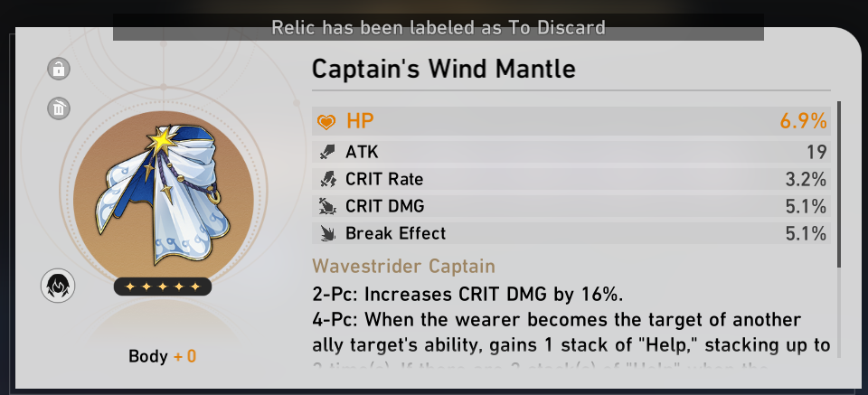
Task: Toggle the discard trash can label
Action: (x=59, y=108)
